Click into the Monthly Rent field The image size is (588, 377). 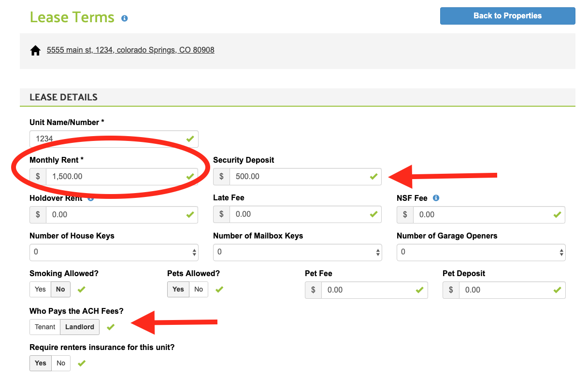(x=116, y=177)
